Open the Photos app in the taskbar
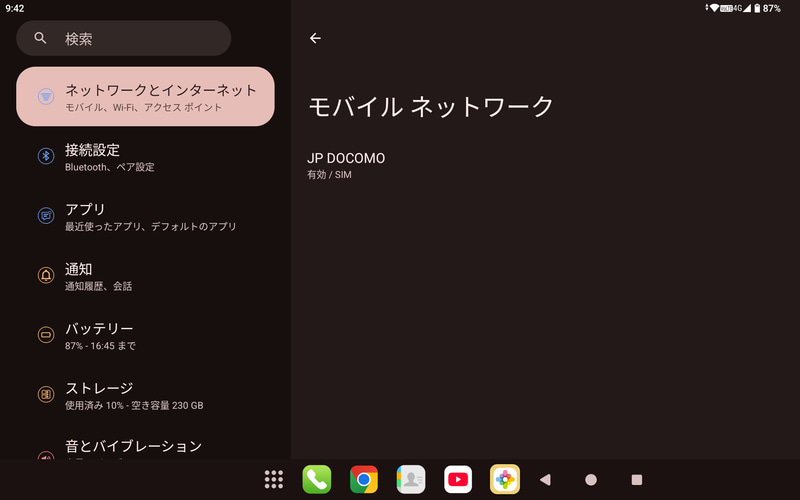This screenshot has width=800, height=500. pos(505,480)
